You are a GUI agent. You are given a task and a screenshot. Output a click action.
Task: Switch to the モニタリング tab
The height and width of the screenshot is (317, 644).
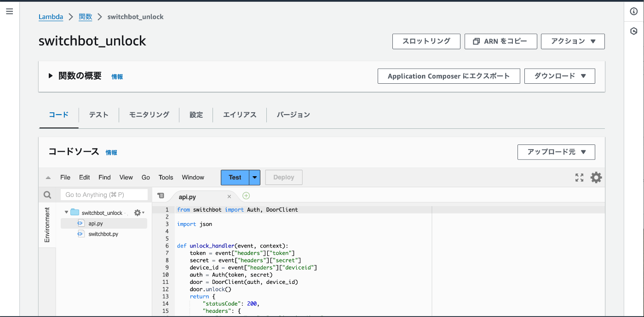(x=149, y=115)
